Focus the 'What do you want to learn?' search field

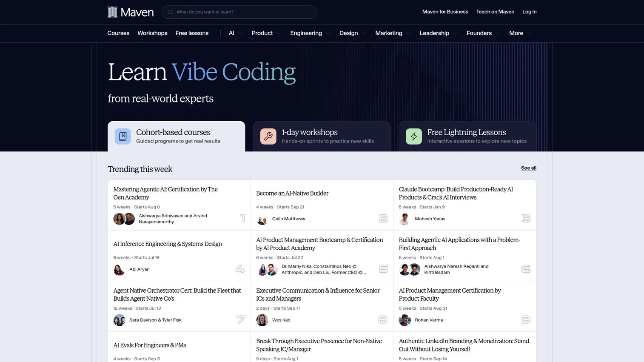239,12
